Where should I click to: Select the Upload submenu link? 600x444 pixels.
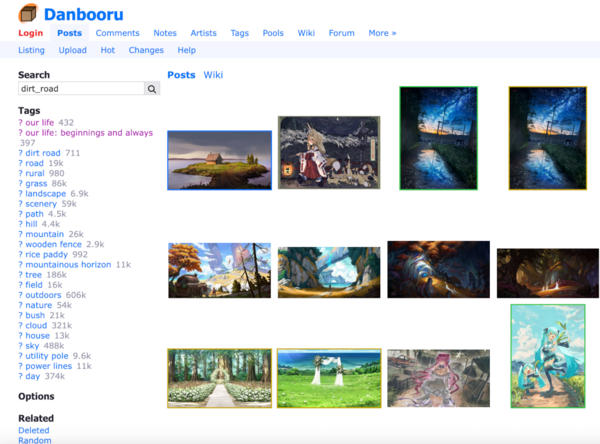pyautogui.click(x=72, y=50)
